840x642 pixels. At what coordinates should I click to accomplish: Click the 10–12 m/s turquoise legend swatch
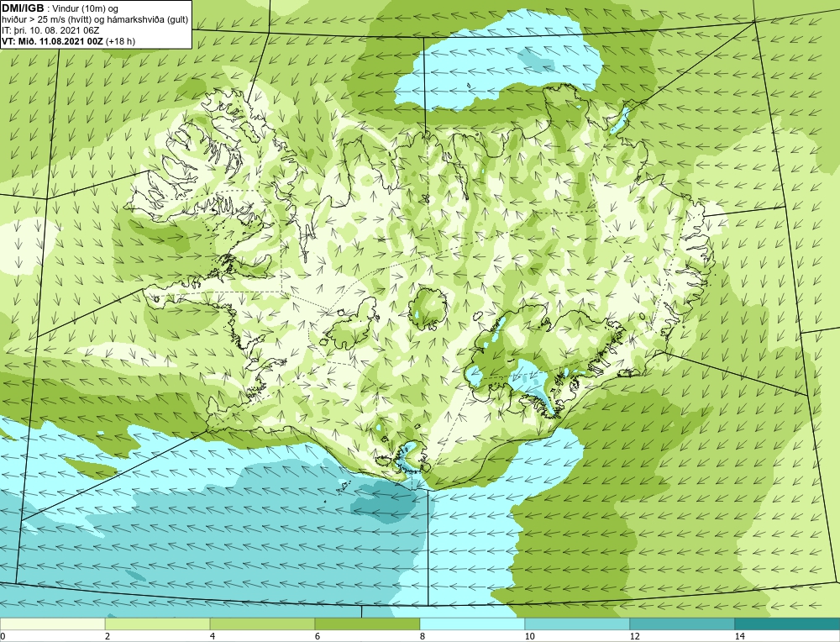pyautogui.click(x=578, y=624)
